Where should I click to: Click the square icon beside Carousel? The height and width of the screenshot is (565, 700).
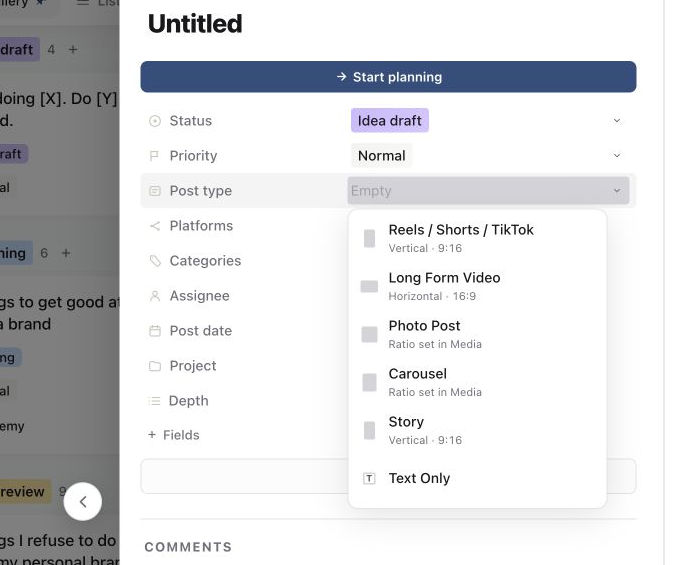coord(369,382)
